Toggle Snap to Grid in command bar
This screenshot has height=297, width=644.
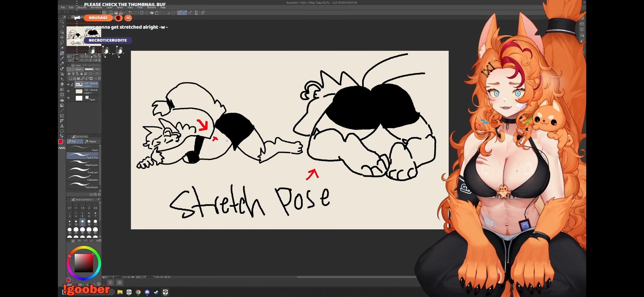(190, 13)
